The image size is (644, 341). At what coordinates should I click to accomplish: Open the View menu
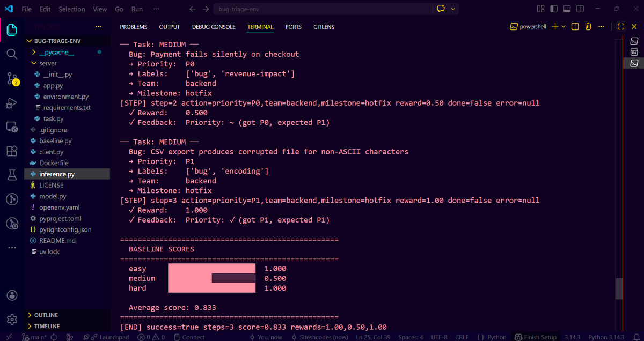(x=100, y=9)
